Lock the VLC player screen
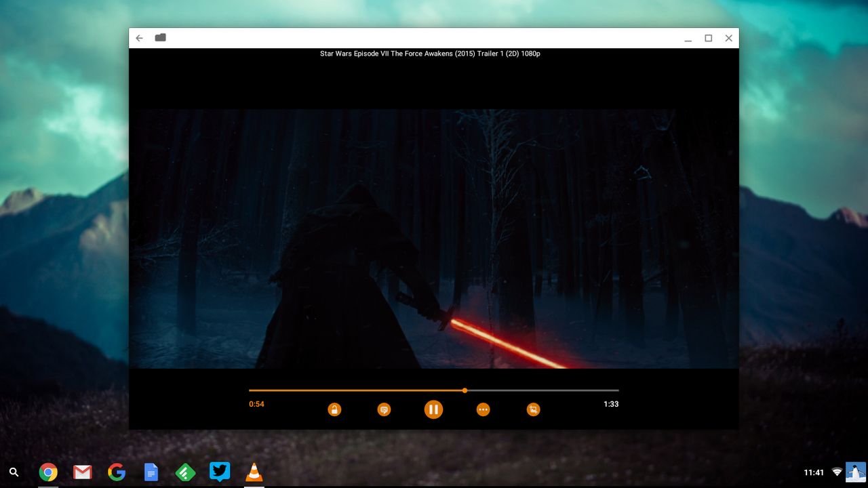 pos(334,409)
